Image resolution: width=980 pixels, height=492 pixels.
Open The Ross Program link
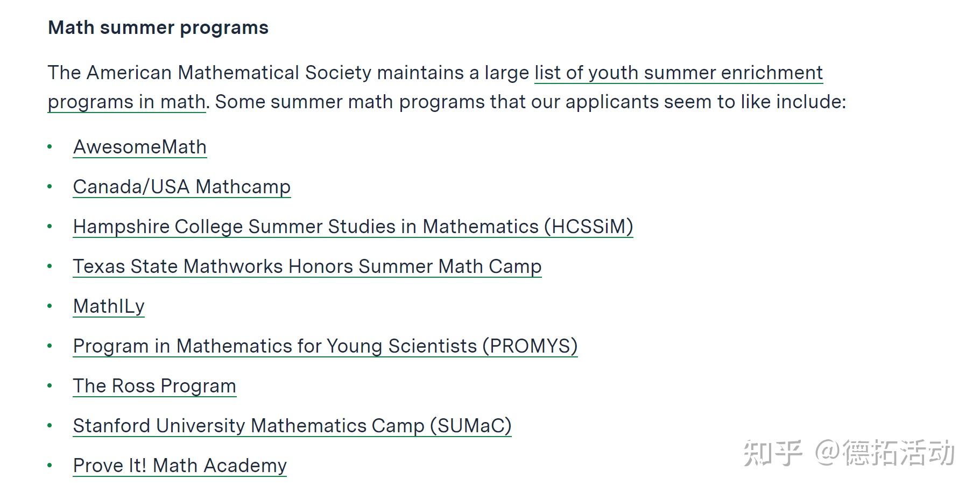154,386
